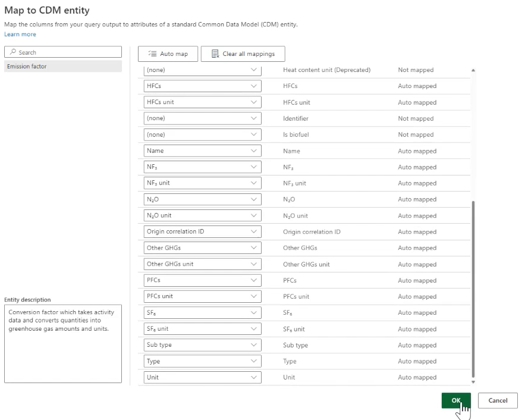Open the Other GHGs unit dropdown

[203, 264]
